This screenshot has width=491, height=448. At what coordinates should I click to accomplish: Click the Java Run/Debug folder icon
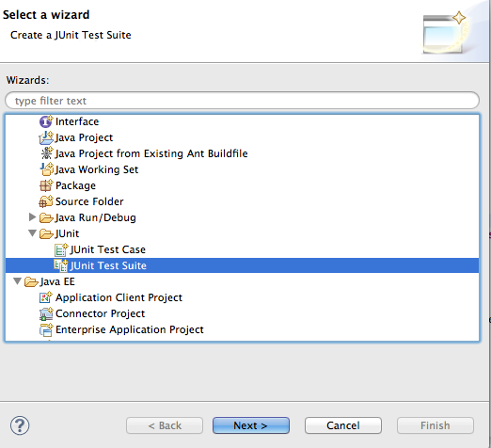pyautogui.click(x=46, y=217)
